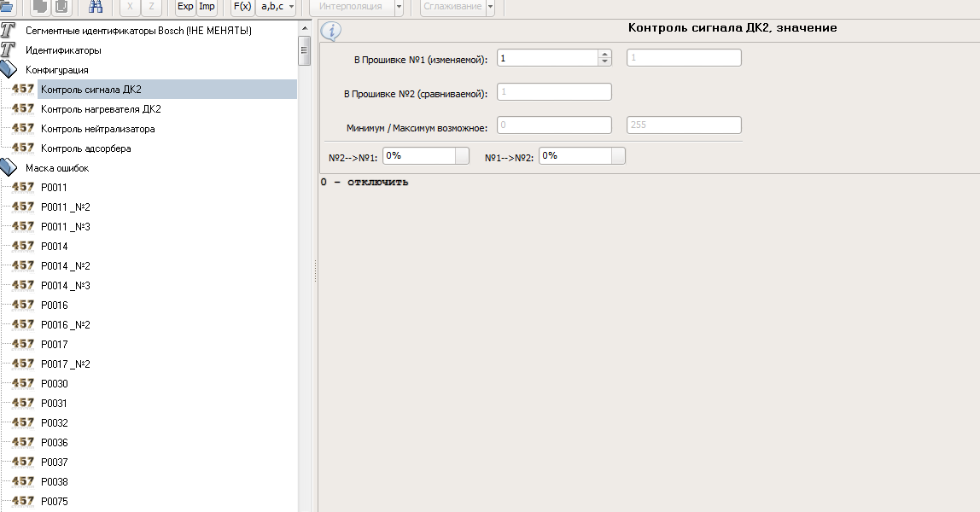Select Контроль нагревателя ДК2 in tree
980x512 pixels.
tap(101, 109)
